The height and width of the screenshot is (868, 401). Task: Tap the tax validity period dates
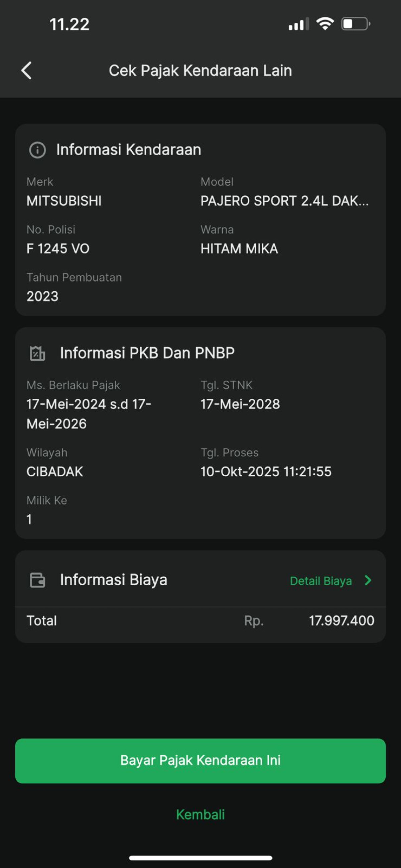tap(89, 414)
